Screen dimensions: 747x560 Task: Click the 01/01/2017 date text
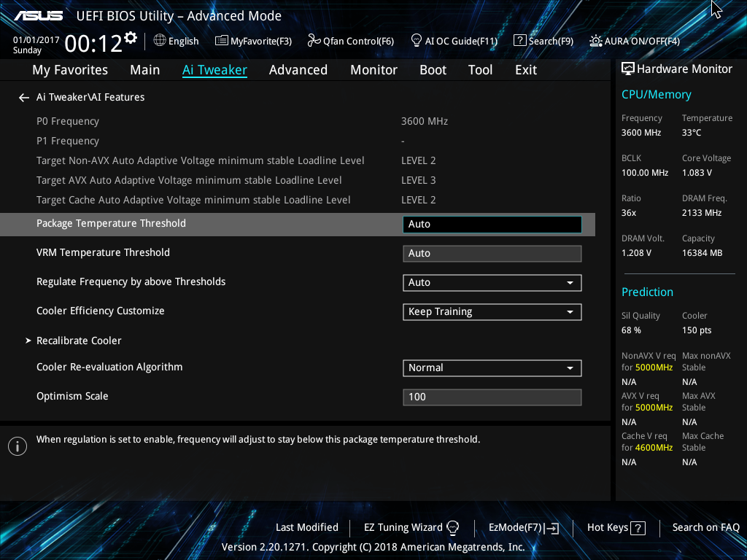[36, 40]
